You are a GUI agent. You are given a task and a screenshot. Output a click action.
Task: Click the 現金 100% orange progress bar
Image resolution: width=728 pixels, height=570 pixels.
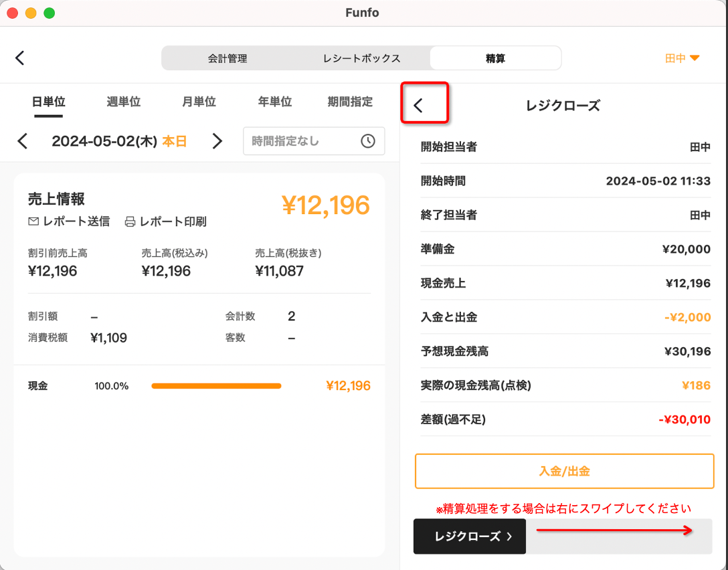coord(216,386)
